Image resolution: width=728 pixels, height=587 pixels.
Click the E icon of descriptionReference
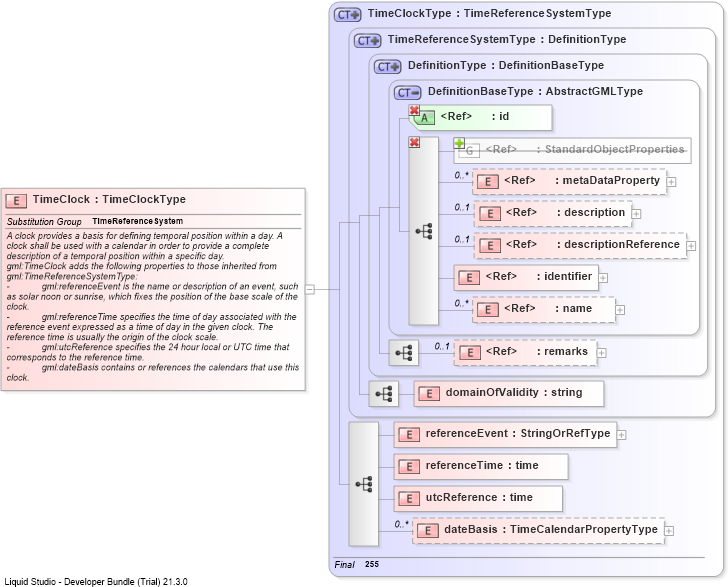(x=489, y=246)
